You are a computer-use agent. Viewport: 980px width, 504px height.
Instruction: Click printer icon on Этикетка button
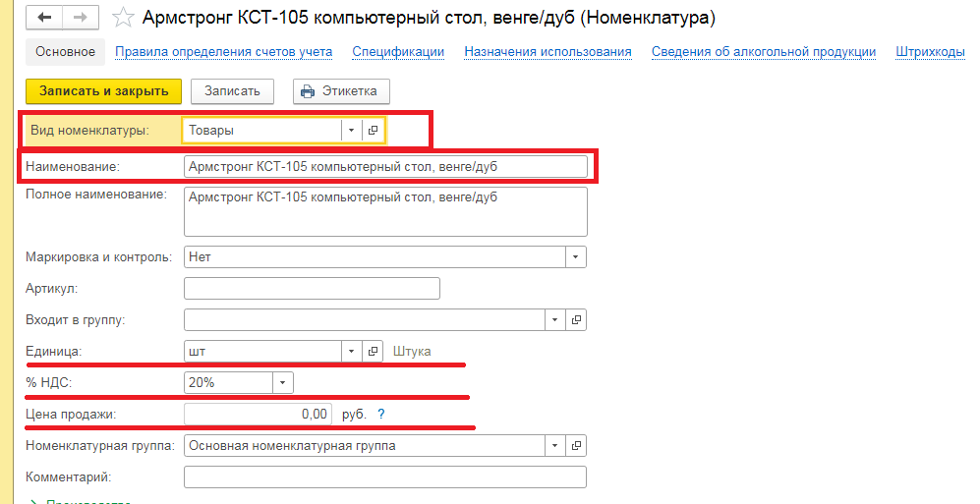tap(308, 91)
